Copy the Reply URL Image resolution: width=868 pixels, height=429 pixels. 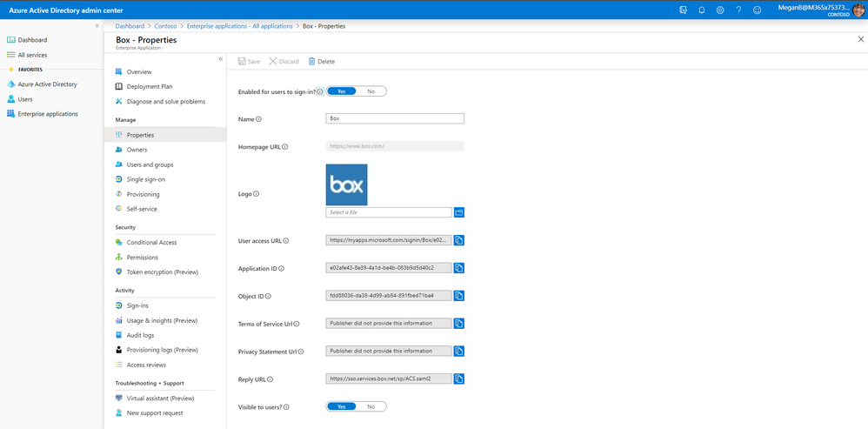click(x=459, y=379)
